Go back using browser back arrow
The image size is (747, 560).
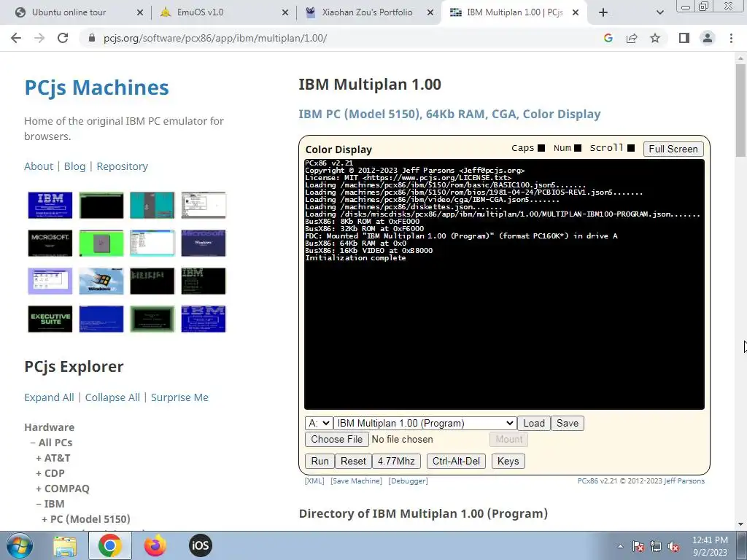coord(16,38)
